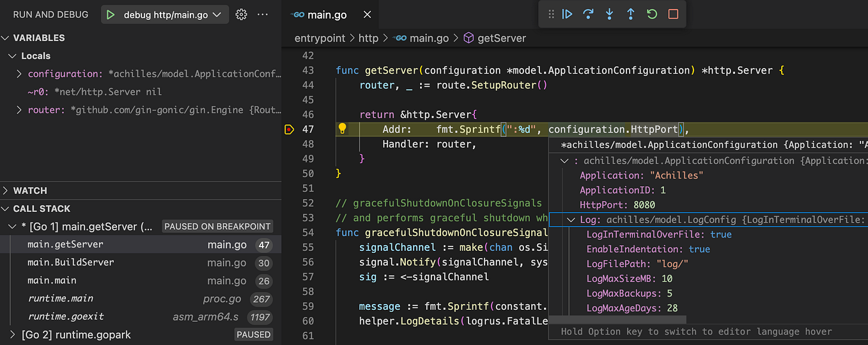Viewport: 868px width, 345px height.
Task: Click the yellow lightbulb code action
Action: point(342,129)
